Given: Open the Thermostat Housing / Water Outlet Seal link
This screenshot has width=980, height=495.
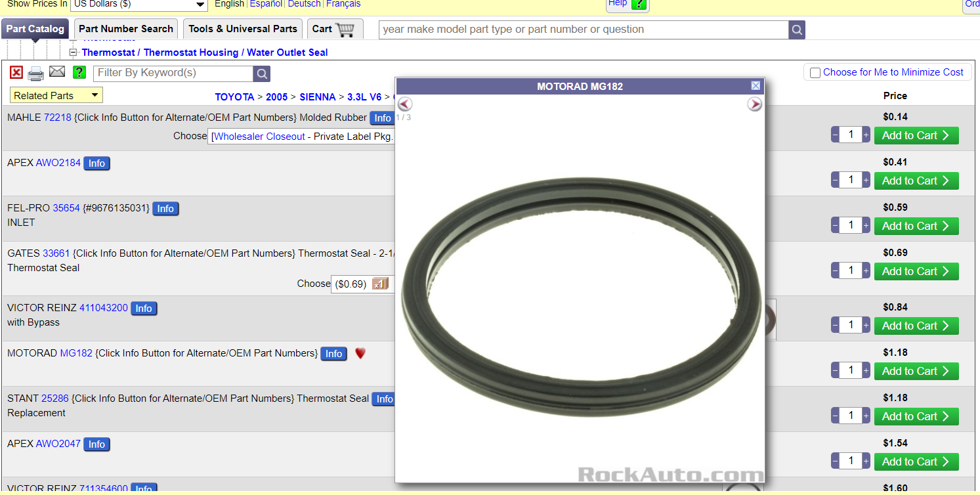Looking at the screenshot, I should click(x=205, y=53).
